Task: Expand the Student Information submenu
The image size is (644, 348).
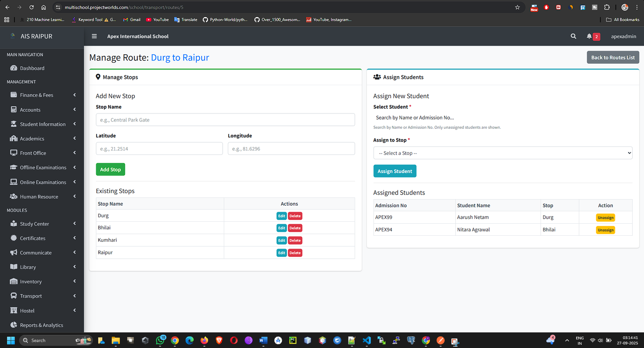Action: tap(43, 124)
